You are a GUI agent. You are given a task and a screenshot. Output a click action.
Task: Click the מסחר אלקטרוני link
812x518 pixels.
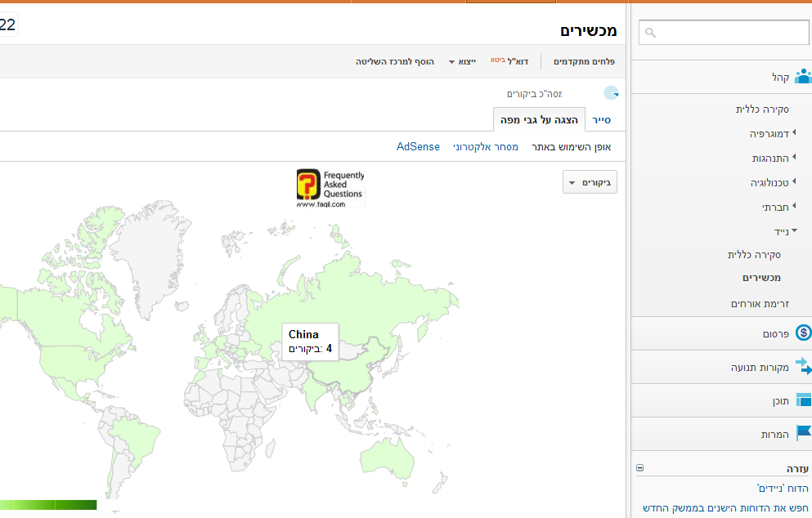coord(486,147)
